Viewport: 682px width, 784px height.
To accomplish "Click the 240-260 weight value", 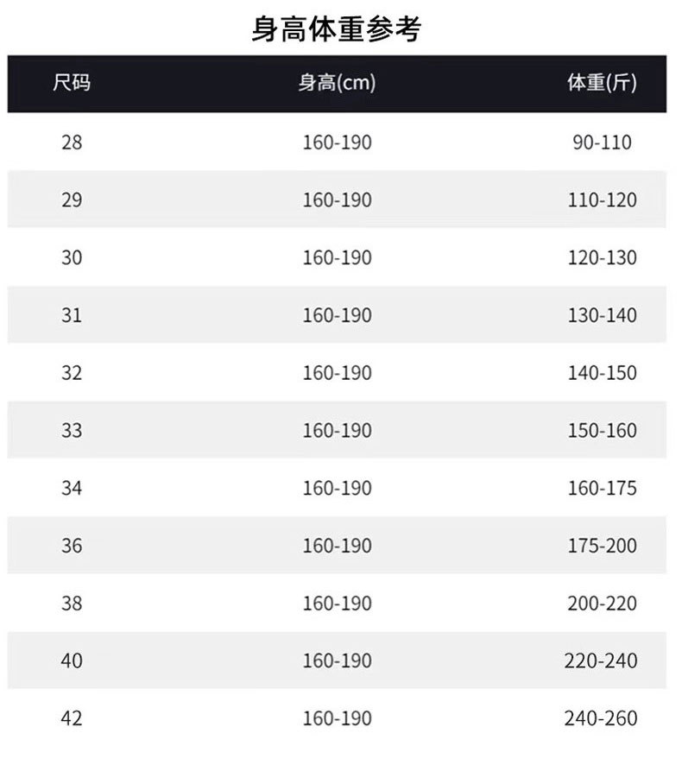I will coord(602,718).
